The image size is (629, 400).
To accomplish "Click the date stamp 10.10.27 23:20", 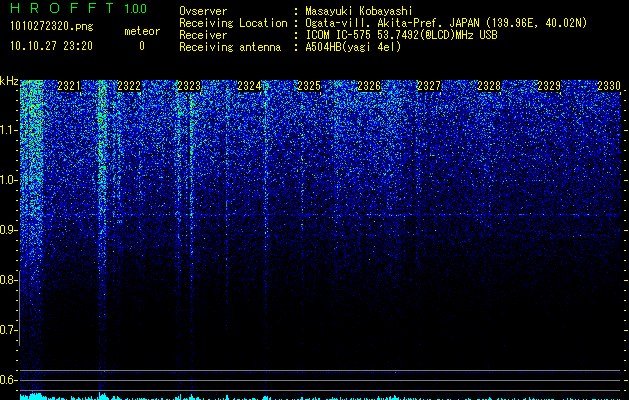I will [x=51, y=46].
